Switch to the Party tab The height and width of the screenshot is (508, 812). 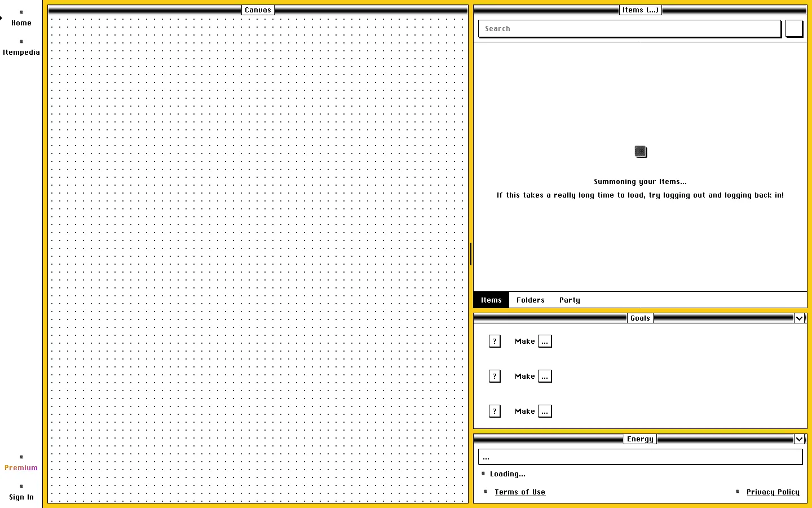pos(570,300)
